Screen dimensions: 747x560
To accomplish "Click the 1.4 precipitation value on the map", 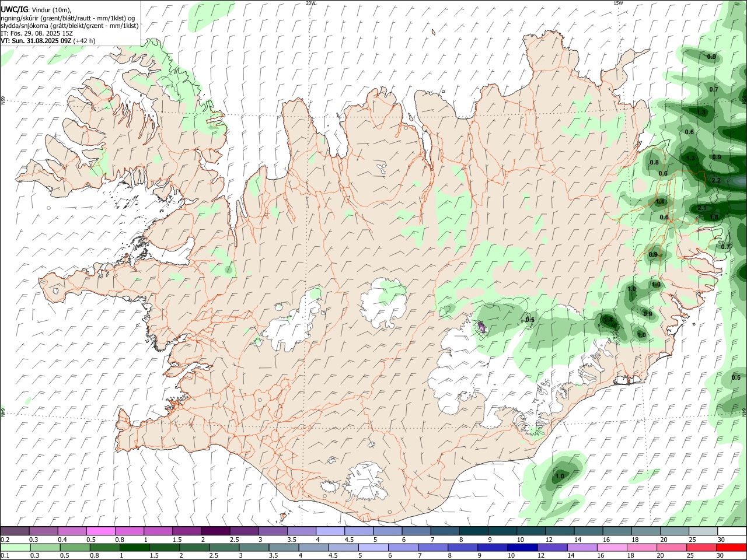I will (608, 320).
